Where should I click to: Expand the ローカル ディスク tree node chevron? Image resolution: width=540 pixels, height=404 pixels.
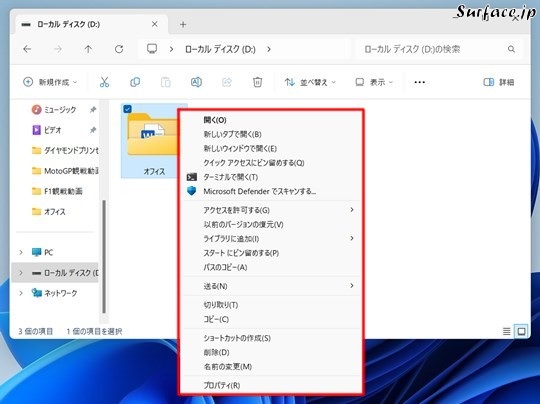pyautogui.click(x=21, y=273)
